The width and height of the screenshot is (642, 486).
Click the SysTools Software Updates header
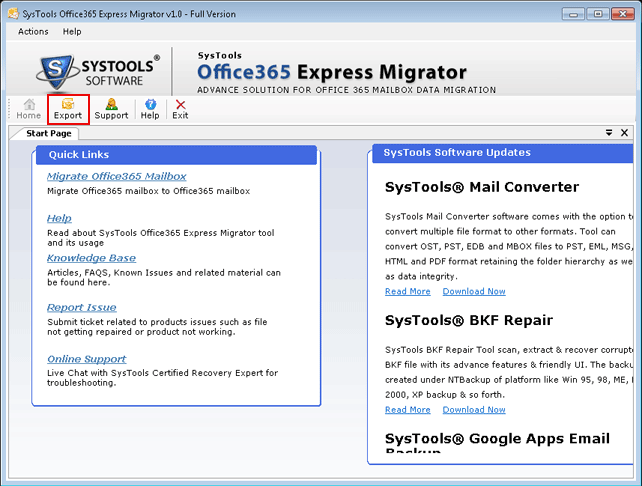[502, 153]
